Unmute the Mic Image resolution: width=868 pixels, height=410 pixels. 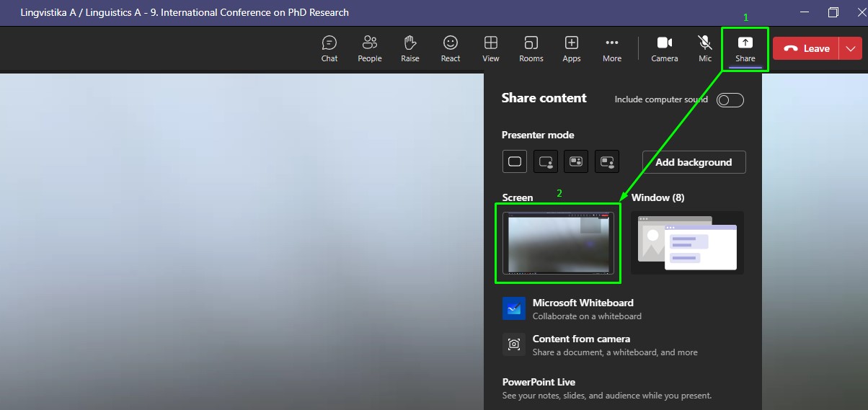click(705, 48)
